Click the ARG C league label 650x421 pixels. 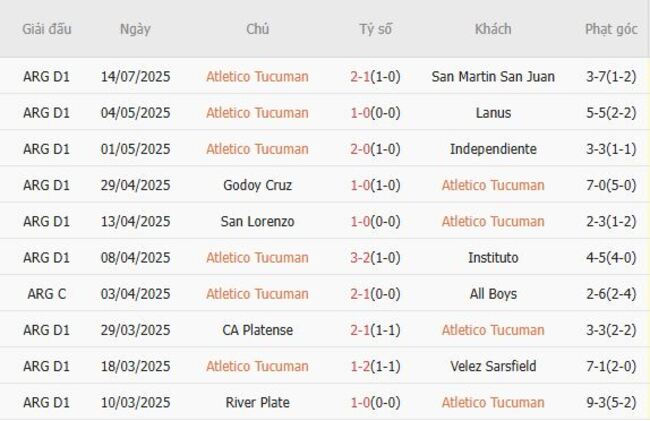click(x=47, y=294)
